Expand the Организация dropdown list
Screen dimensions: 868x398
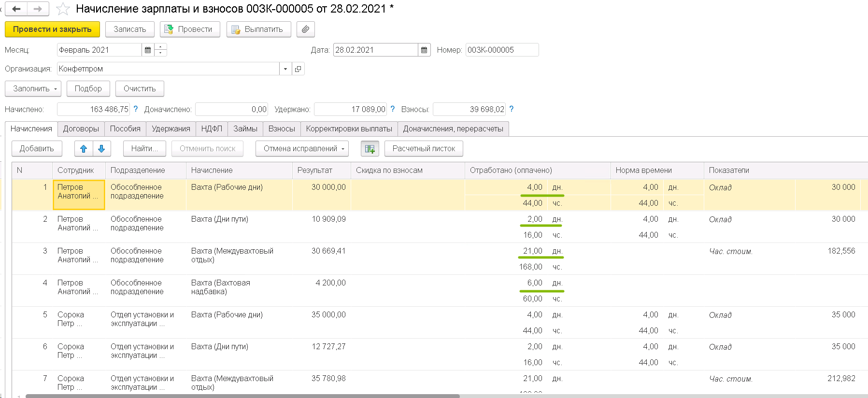pos(285,69)
